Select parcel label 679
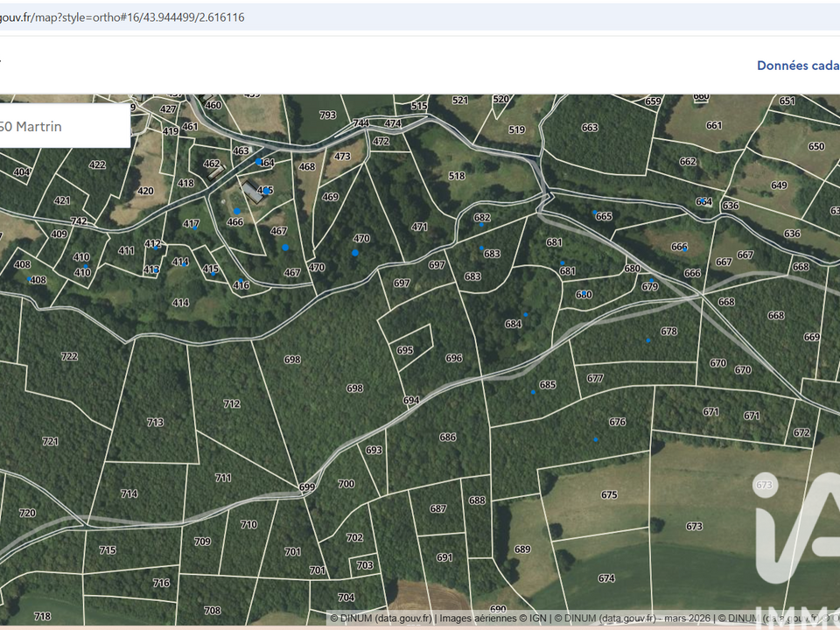840x630 pixels. pyautogui.click(x=650, y=287)
